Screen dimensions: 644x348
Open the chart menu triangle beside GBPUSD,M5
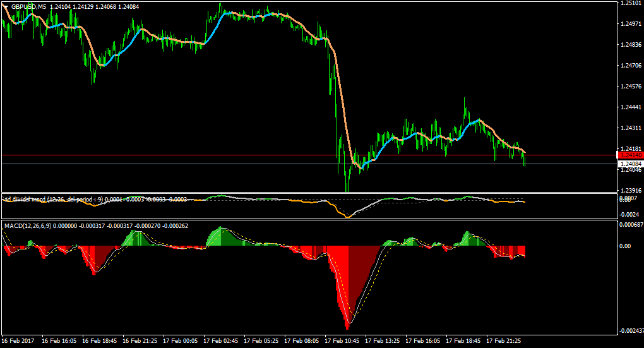click(x=6, y=7)
